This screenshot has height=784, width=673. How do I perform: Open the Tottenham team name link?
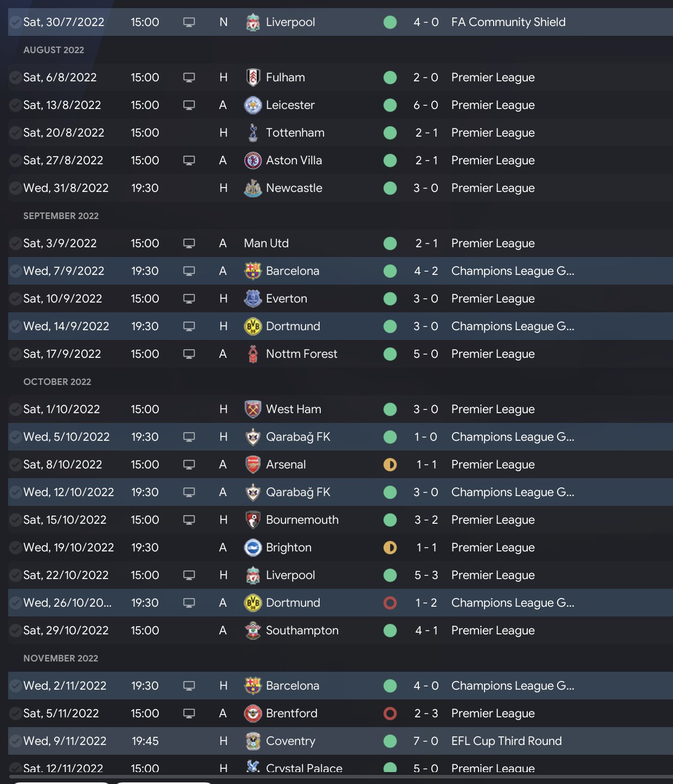point(295,133)
